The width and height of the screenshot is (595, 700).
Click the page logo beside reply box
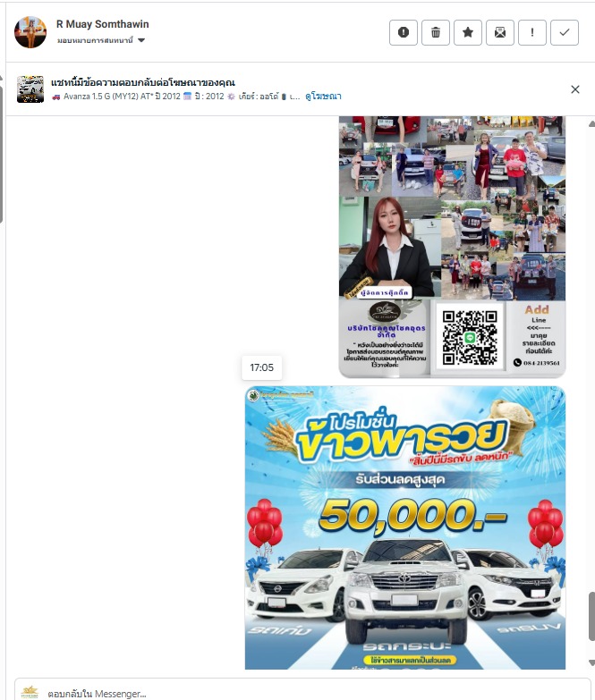pos(30,693)
